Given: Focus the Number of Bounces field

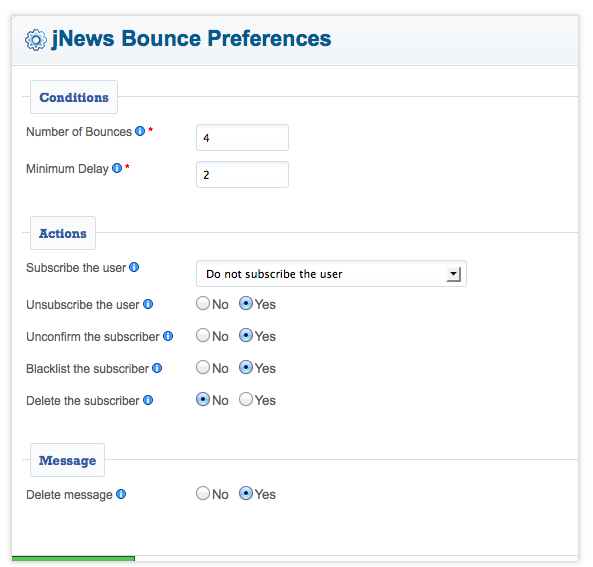Looking at the screenshot, I should pyautogui.click(x=242, y=137).
